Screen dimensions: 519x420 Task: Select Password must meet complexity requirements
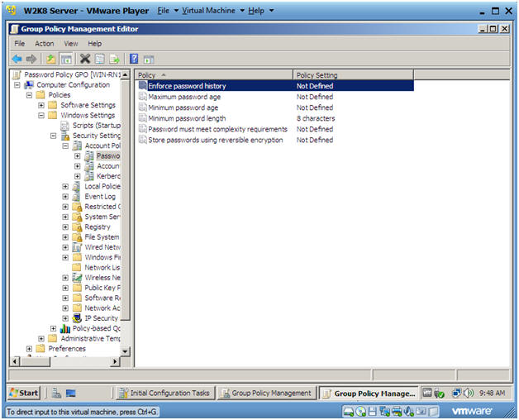coord(217,130)
